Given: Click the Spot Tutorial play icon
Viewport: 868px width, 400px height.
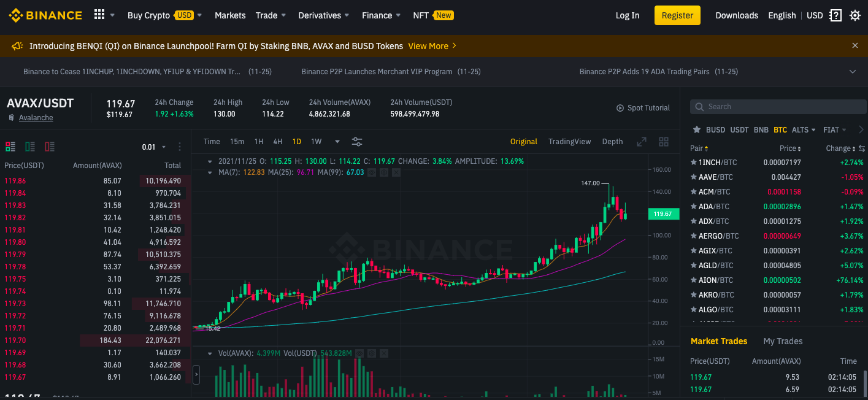Looking at the screenshot, I should point(620,108).
